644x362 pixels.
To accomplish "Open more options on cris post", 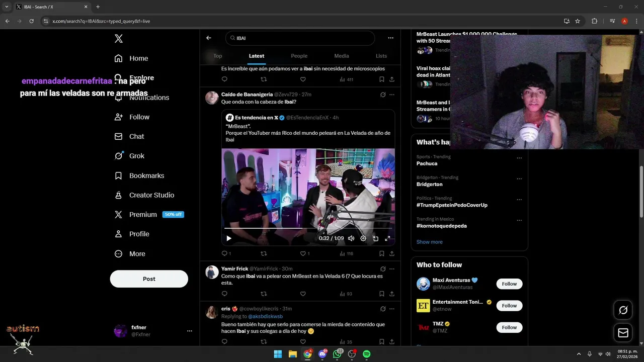I will 392,309.
